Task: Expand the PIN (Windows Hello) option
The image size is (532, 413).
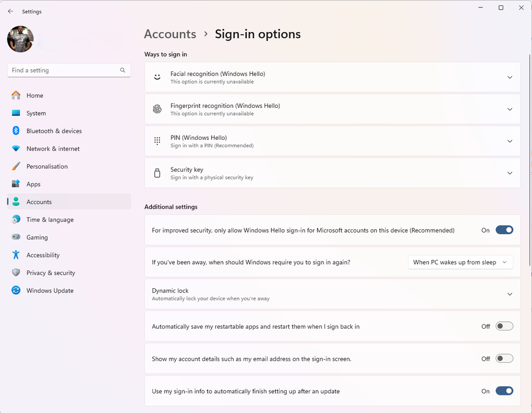Action: click(x=510, y=141)
